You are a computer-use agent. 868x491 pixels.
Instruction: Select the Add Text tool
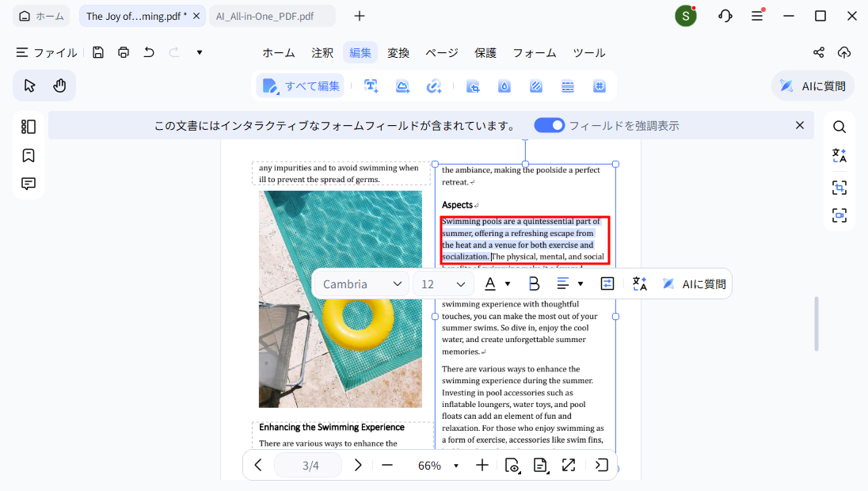tap(371, 86)
